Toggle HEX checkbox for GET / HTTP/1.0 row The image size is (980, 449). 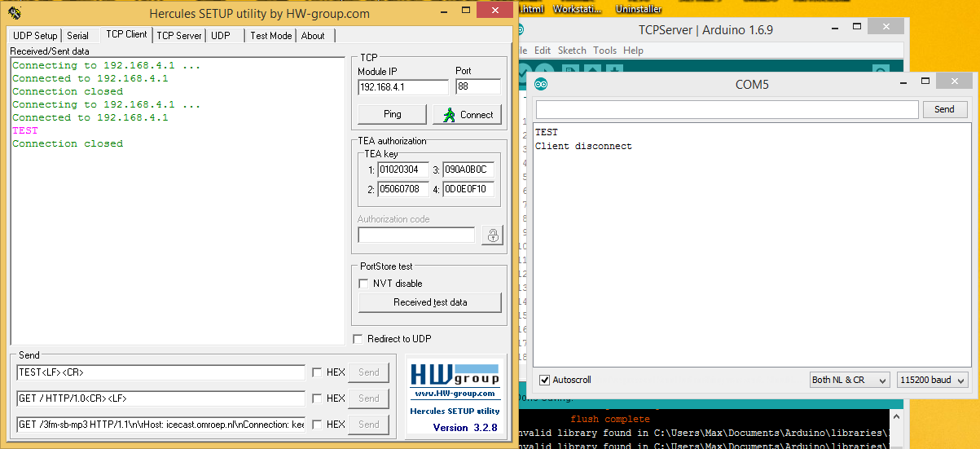point(316,398)
